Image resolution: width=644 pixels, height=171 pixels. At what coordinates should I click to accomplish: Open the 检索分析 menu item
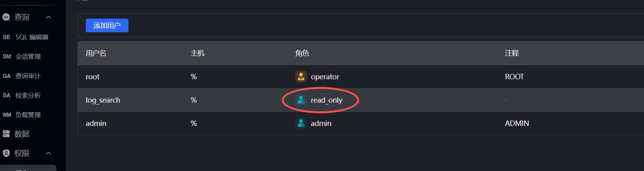coord(28,95)
